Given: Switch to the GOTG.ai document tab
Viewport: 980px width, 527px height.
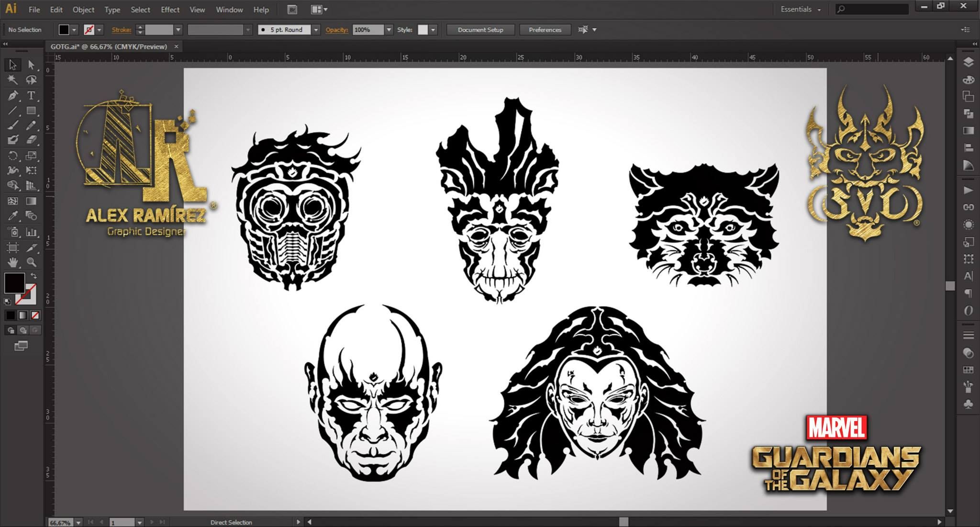Looking at the screenshot, I should [x=108, y=46].
